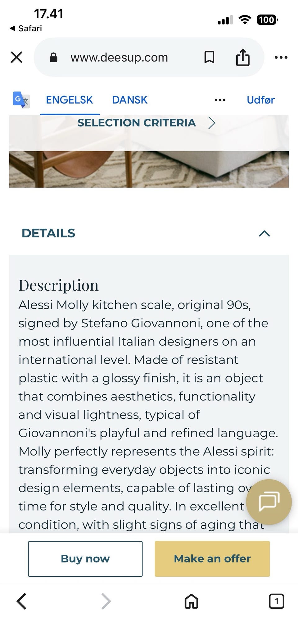Collapse the DETAILS section chevron

pos(264,233)
